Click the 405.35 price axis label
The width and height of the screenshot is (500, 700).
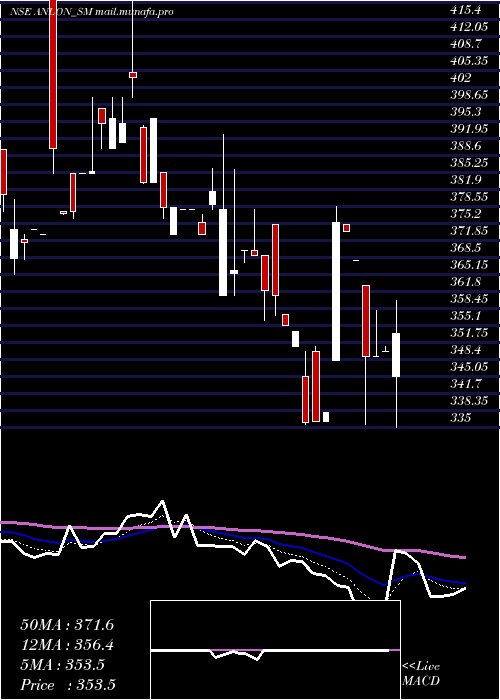pyautogui.click(x=468, y=61)
